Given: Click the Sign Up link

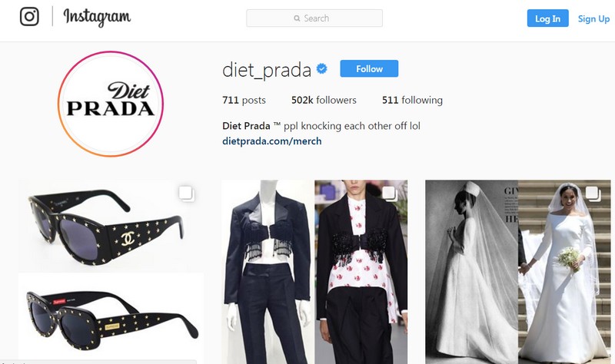Looking at the screenshot, I should point(593,18).
